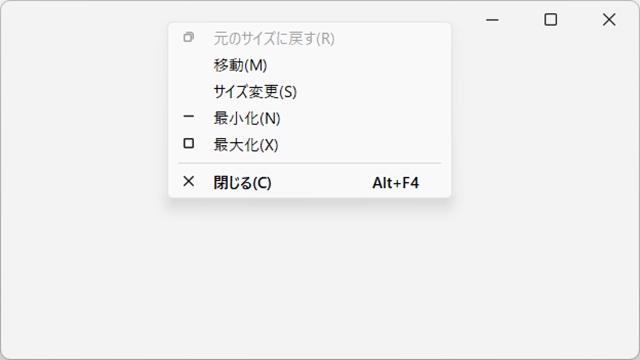
Task: Click the Alt+F4 shortcut text
Action: coord(396,183)
